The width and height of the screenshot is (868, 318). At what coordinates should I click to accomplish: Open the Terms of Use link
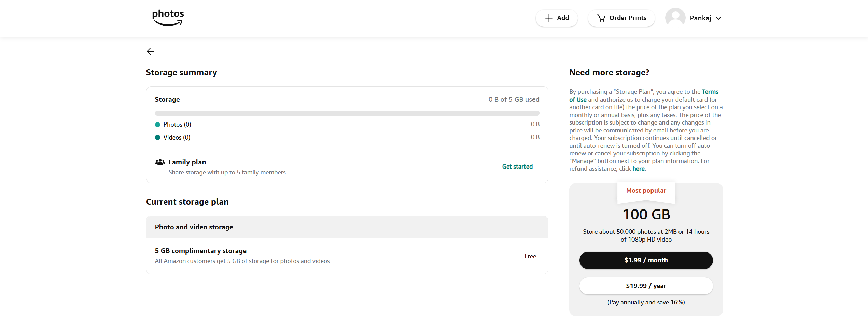710,91
